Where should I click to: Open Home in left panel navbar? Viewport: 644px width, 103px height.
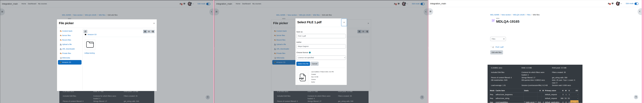click(x=24, y=4)
